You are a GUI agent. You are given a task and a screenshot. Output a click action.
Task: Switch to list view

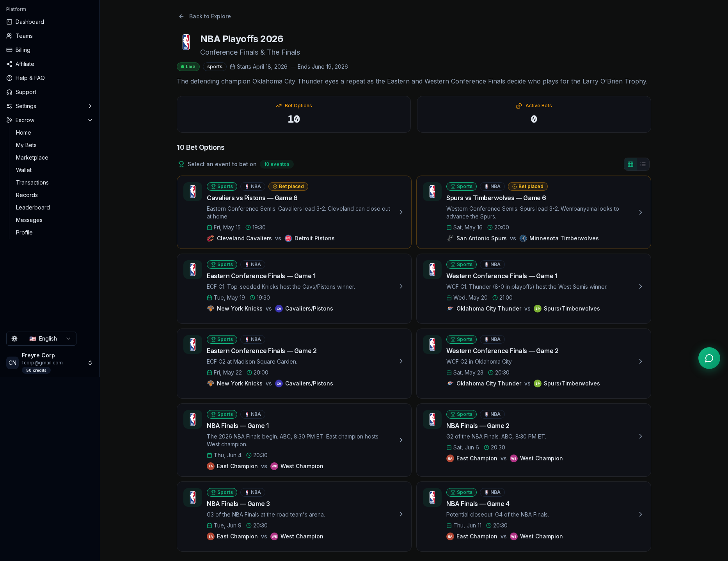(643, 164)
